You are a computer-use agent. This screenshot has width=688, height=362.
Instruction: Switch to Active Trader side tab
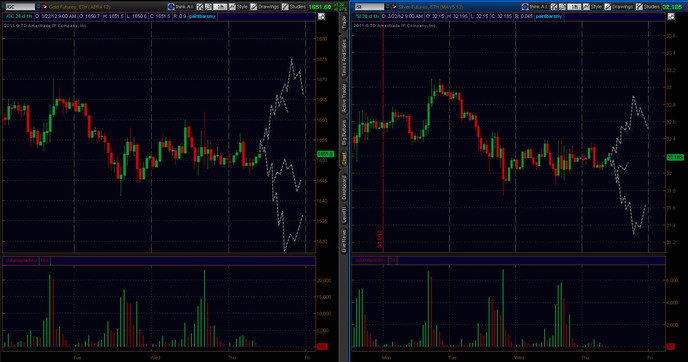point(344,98)
